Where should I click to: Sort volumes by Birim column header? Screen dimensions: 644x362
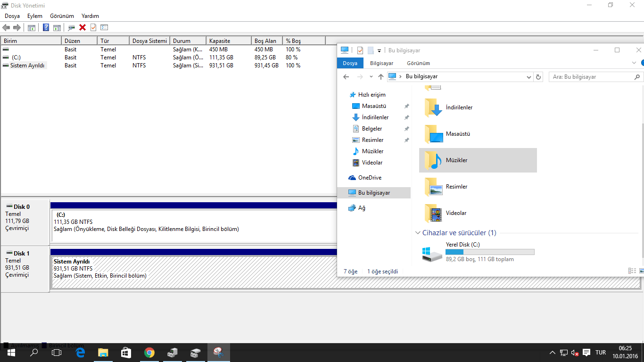[x=31, y=41]
